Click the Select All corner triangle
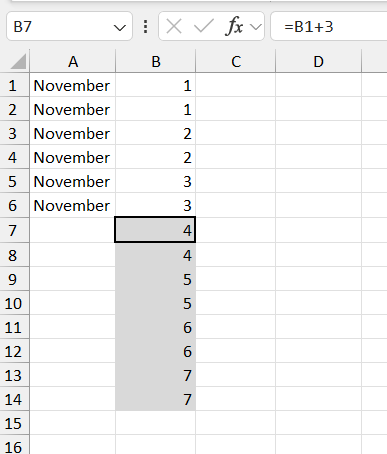Viewport: 387px width, 454px height. click(x=18, y=61)
